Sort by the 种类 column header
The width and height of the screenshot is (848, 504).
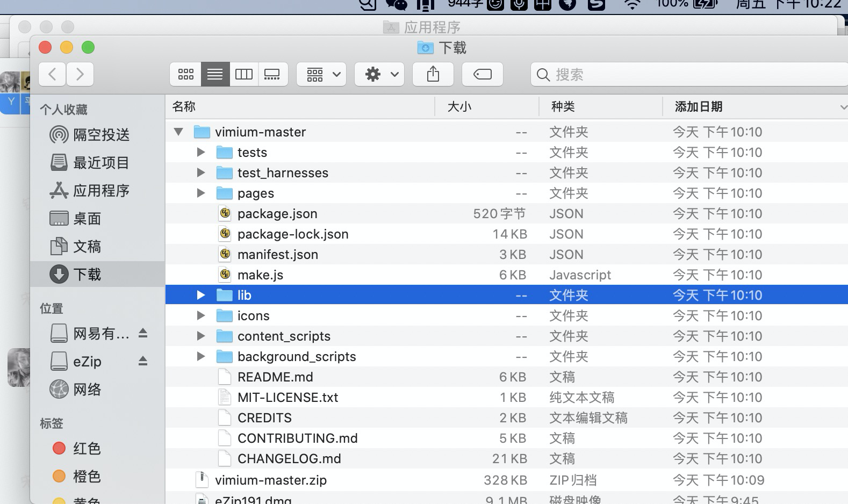(601, 106)
